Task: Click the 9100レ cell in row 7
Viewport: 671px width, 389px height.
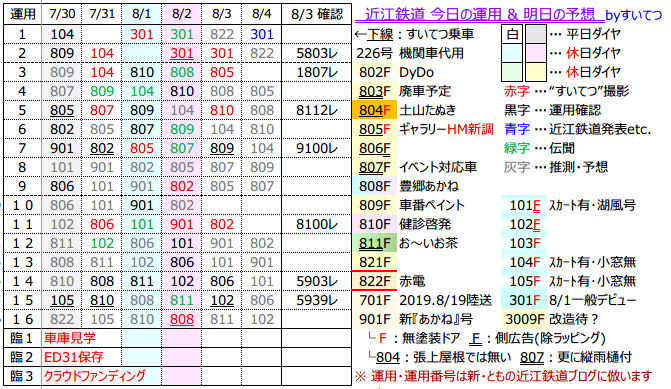Action: (317, 148)
